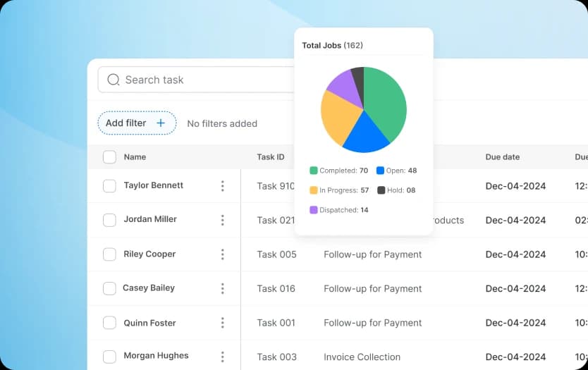Check the box for Casey Bailey
The height and width of the screenshot is (370, 588).
coord(109,288)
